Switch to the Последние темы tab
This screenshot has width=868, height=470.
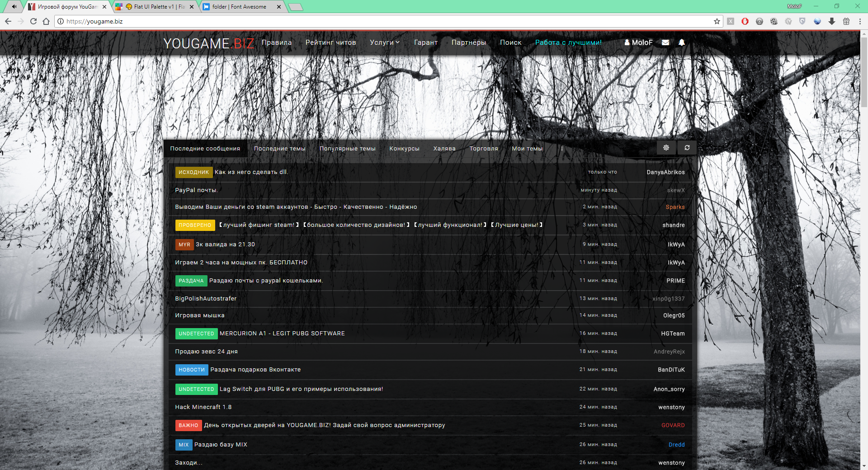coord(280,149)
